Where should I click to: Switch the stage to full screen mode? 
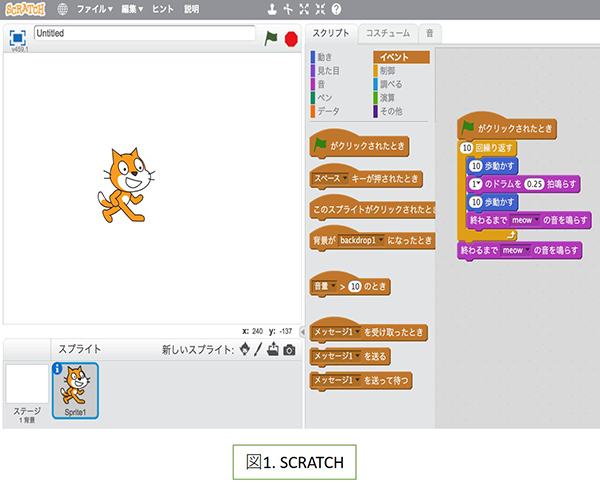[18, 38]
